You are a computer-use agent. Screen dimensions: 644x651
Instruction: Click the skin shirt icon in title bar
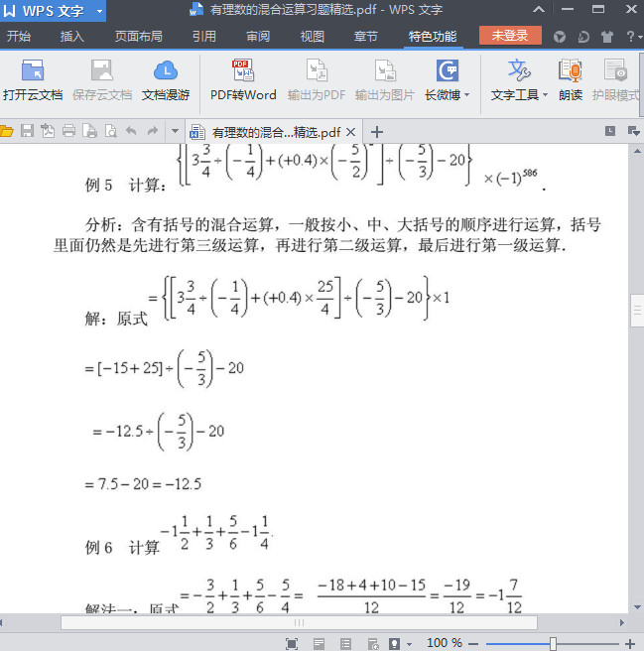(x=607, y=37)
